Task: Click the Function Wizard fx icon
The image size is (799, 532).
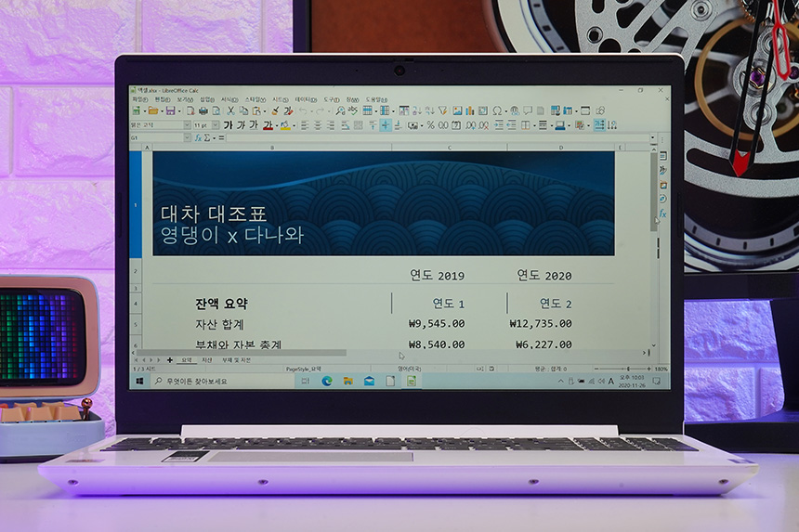Action: tap(198, 137)
